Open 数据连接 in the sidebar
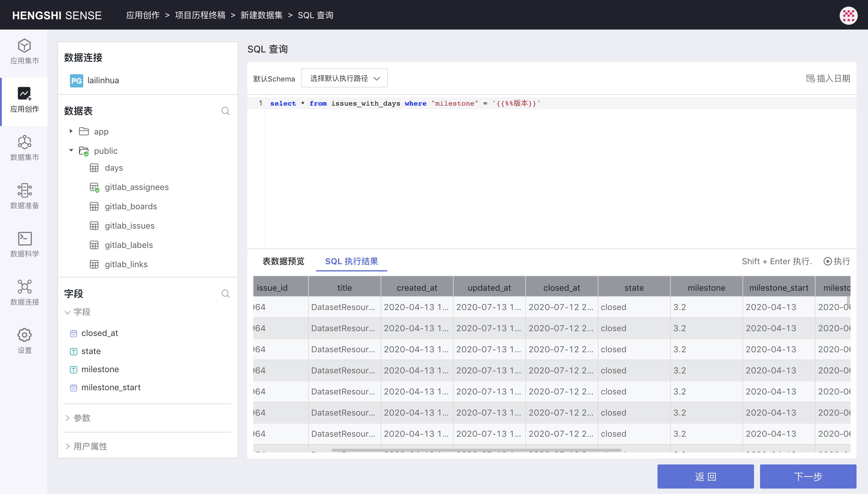This screenshot has width=868, height=494. 24,293
